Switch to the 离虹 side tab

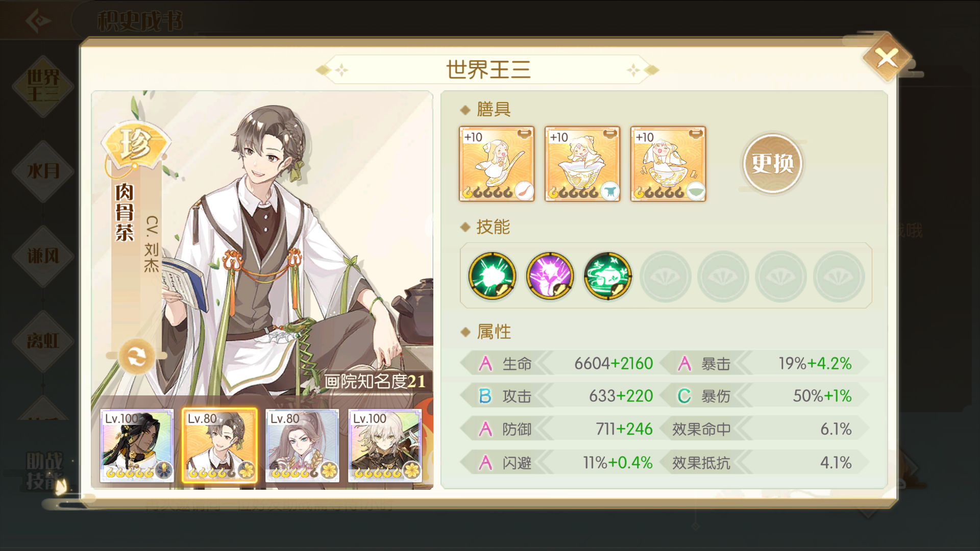[x=43, y=340]
